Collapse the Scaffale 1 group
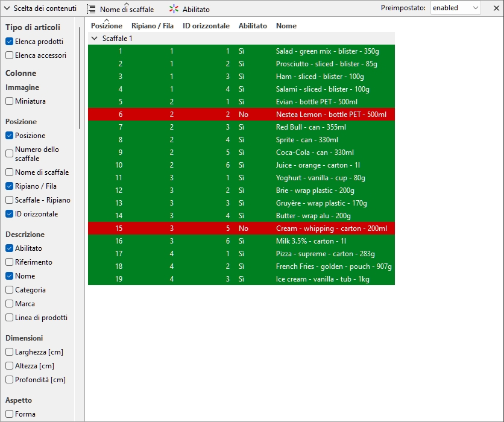Screen dimensions: 504x422 [x=94, y=38]
